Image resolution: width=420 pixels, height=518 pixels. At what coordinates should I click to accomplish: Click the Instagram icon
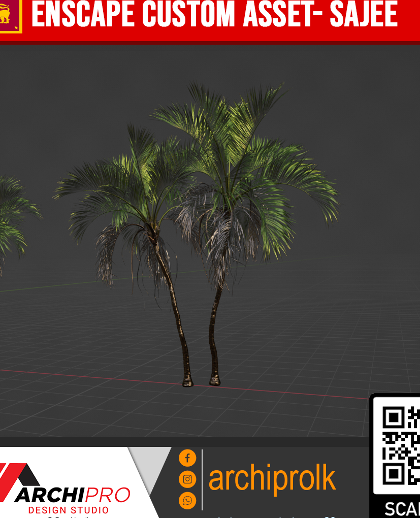187,479
